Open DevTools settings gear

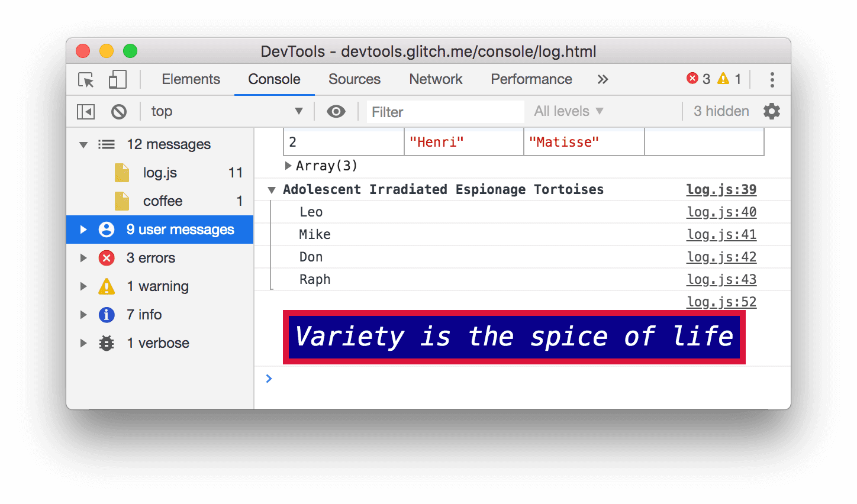click(x=772, y=111)
